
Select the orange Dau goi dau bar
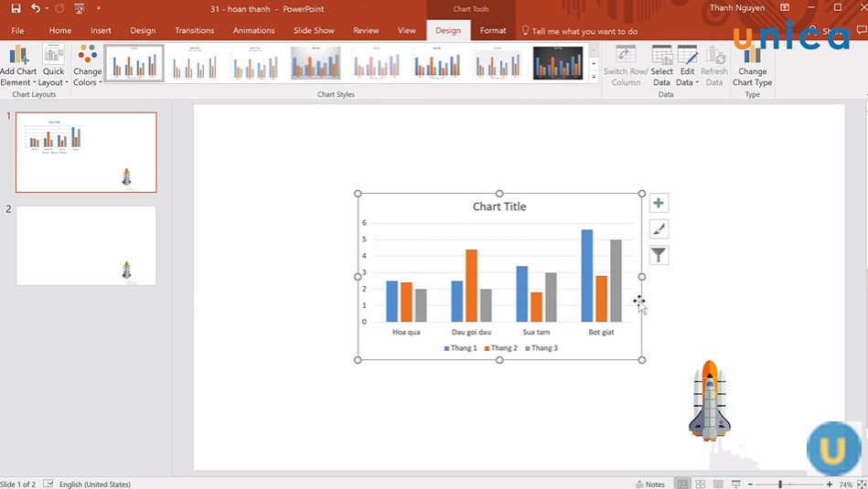click(471, 285)
